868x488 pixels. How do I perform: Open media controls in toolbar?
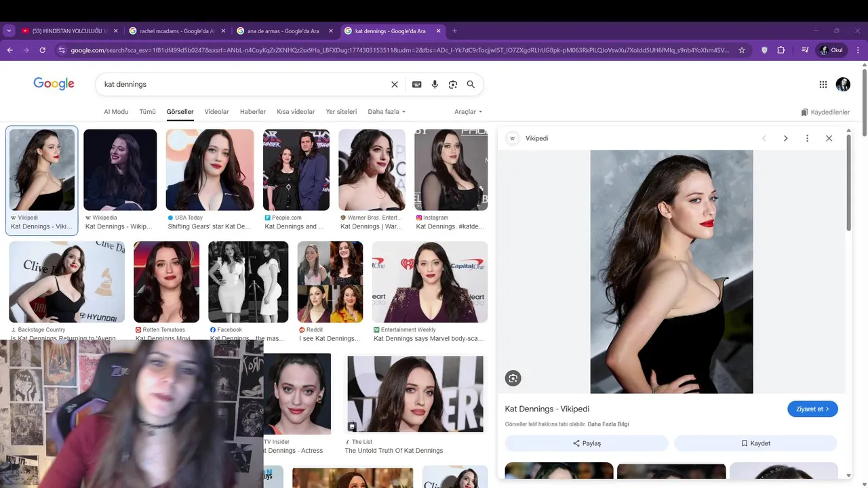coord(805,50)
